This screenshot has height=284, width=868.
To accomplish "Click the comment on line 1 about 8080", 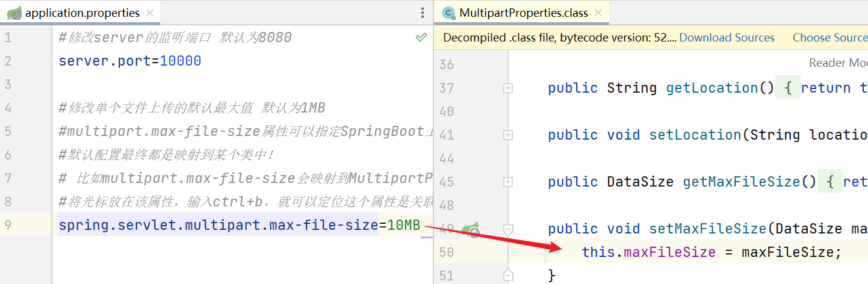I will tap(175, 38).
